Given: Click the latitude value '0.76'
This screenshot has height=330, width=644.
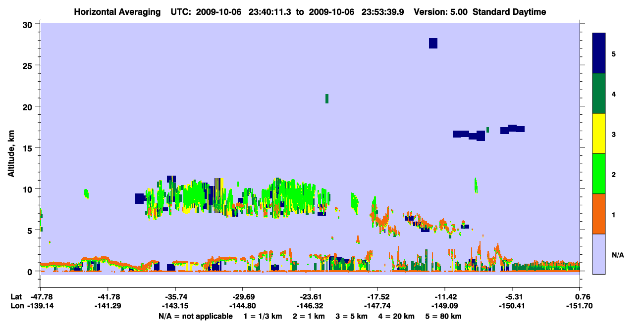Looking at the screenshot, I should pos(582,297).
